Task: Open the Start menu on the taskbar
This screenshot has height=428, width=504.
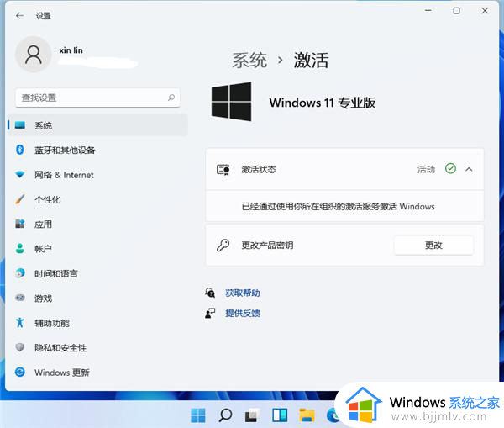Action: click(x=198, y=415)
